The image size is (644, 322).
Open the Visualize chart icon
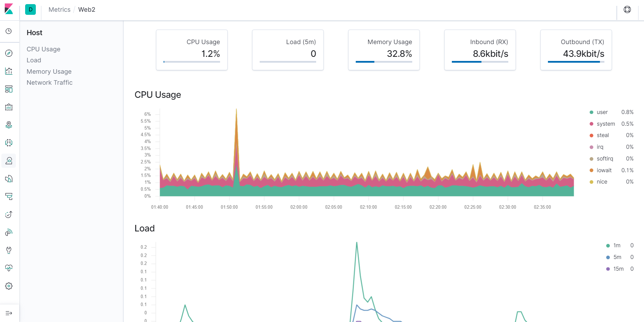point(9,71)
